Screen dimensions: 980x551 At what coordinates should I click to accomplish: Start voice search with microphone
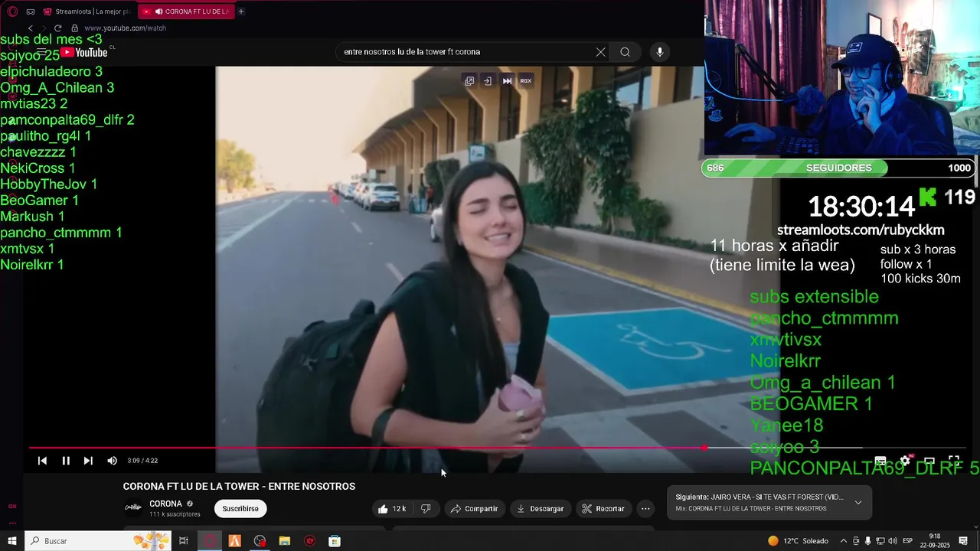point(660,52)
